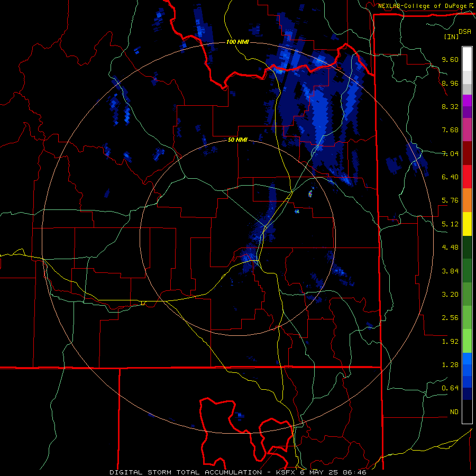Select the yellow legend color swatch
476x476 pixels.
[467, 224]
